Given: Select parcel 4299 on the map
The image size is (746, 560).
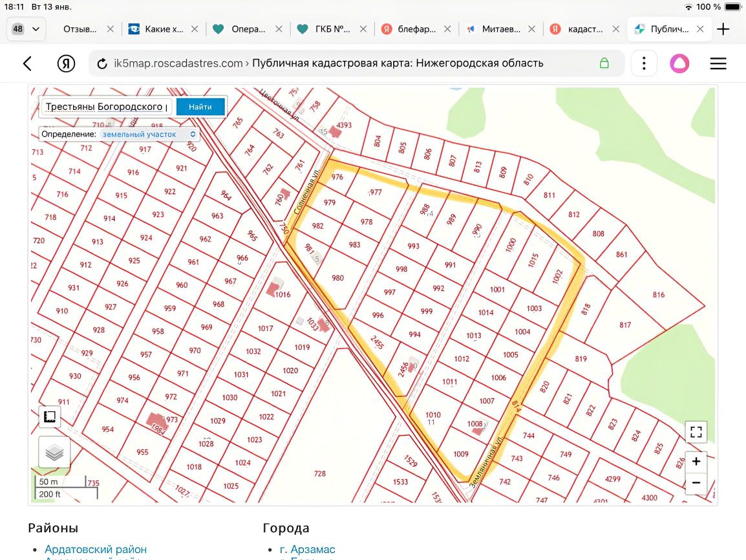Looking at the screenshot, I should [612, 479].
